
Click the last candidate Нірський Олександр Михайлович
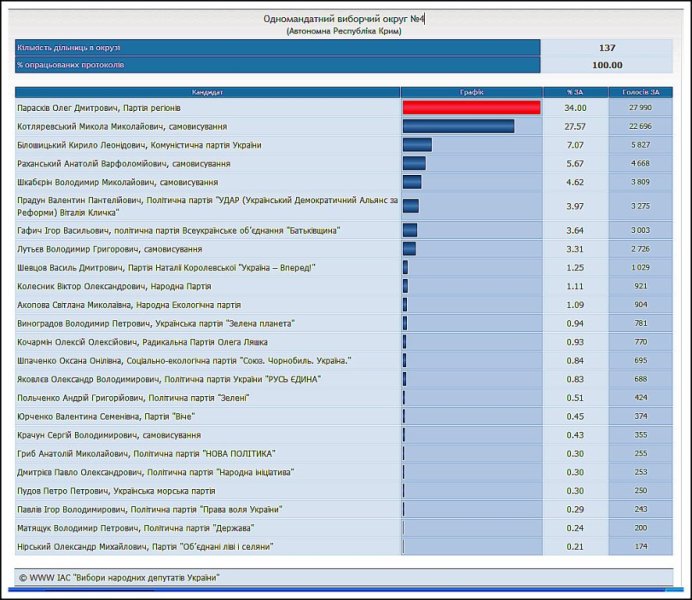[x=146, y=546]
